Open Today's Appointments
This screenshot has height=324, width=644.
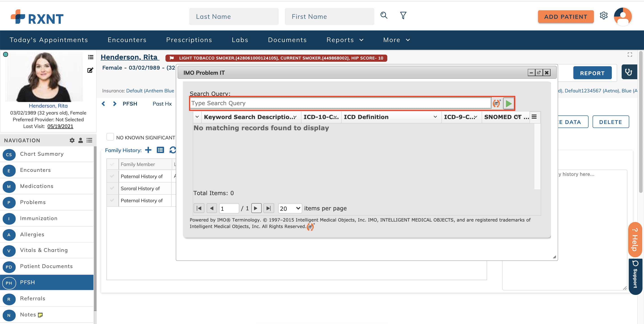(49, 40)
